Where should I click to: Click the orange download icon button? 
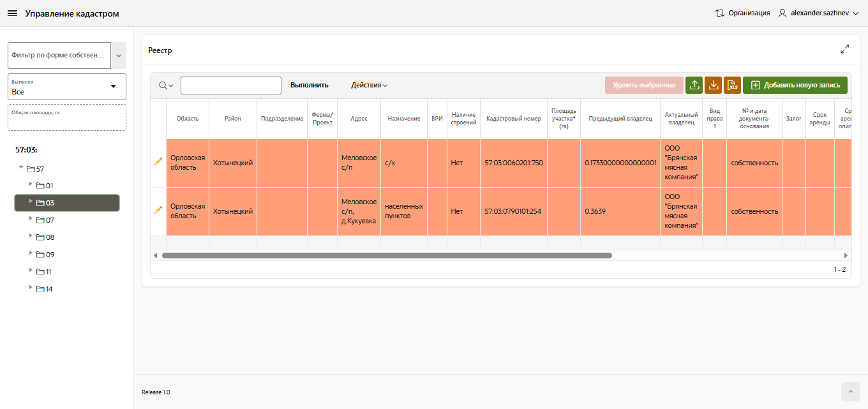[x=713, y=85]
